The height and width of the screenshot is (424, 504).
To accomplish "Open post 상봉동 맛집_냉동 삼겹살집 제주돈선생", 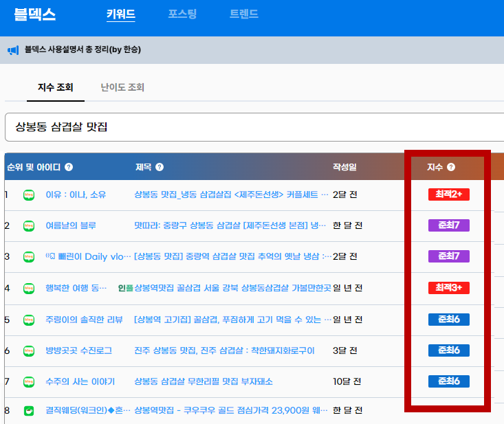I will (x=232, y=194).
